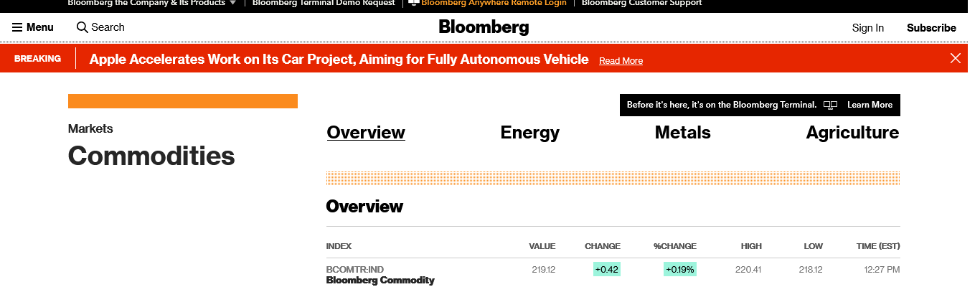Image resolution: width=980 pixels, height=287 pixels.
Task: Click the Bloomberg Anywhere login monitor icon
Action: click(x=414, y=3)
